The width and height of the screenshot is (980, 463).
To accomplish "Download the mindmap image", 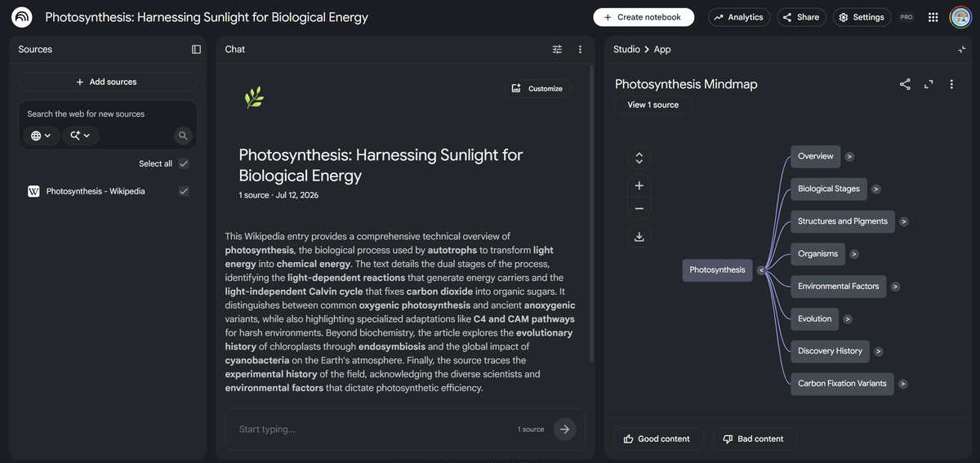I will (639, 237).
